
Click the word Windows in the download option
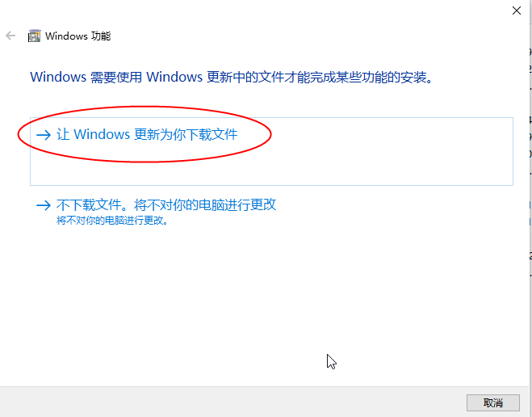(x=102, y=134)
